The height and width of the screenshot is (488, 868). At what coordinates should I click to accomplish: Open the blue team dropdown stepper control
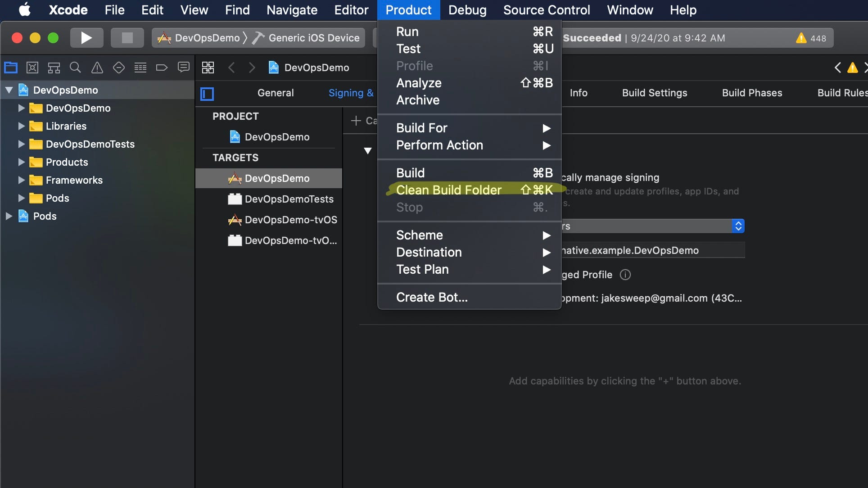[x=738, y=226]
